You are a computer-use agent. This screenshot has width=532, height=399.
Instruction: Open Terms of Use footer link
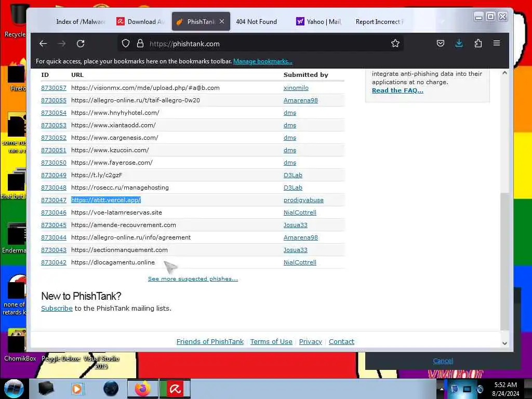[x=271, y=342]
